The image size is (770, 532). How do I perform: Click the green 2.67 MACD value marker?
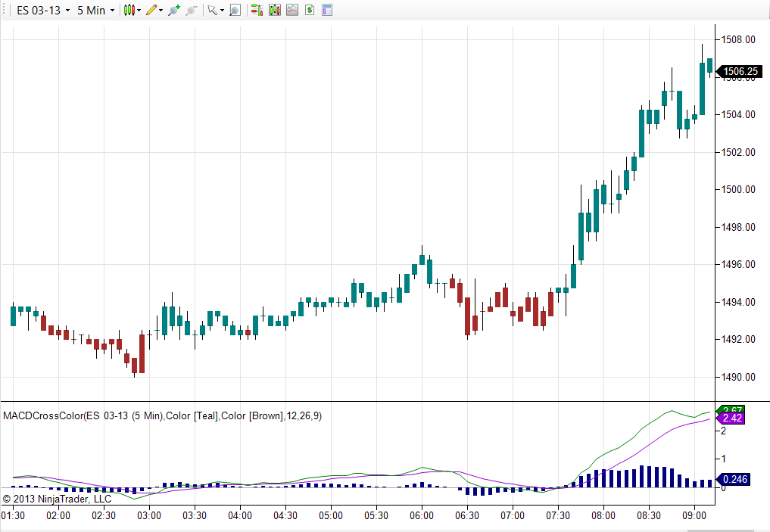731,409
